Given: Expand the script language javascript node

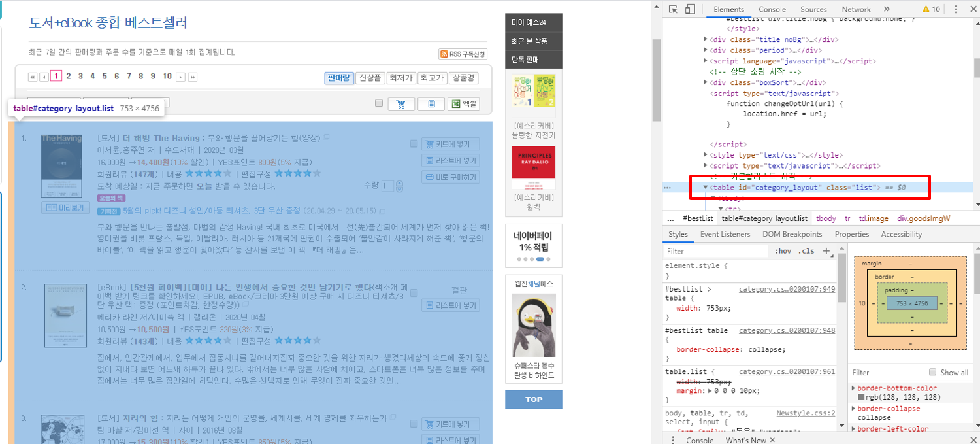Looking at the screenshot, I should pos(706,61).
